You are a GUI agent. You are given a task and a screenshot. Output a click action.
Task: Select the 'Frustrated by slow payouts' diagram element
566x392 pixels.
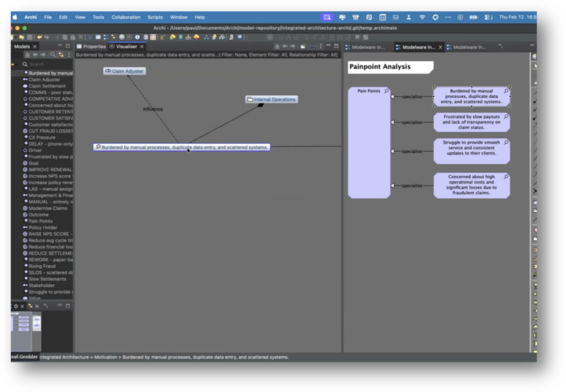(472, 122)
